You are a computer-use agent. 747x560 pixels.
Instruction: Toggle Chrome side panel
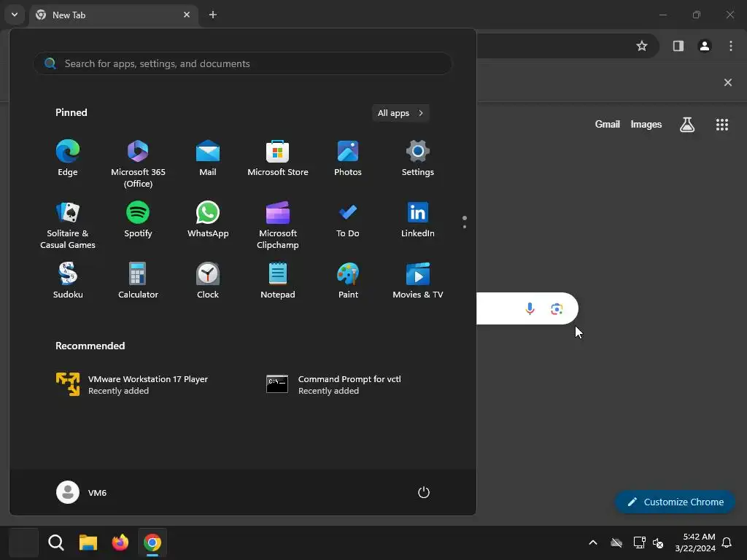[678, 46]
